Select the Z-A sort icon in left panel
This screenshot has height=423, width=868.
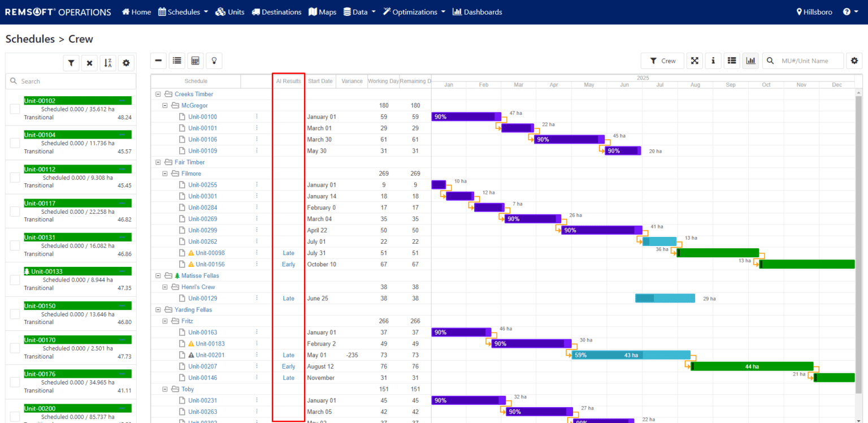pyautogui.click(x=107, y=63)
